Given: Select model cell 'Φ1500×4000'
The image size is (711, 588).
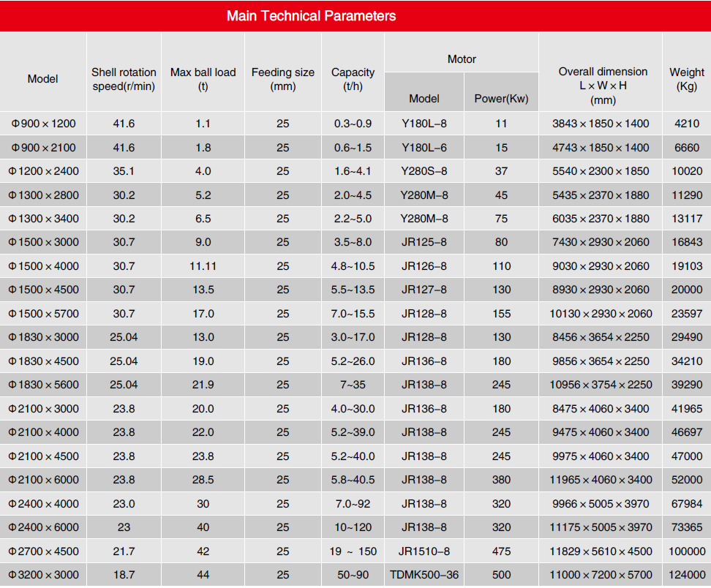Looking at the screenshot, I should pyautogui.click(x=43, y=266).
